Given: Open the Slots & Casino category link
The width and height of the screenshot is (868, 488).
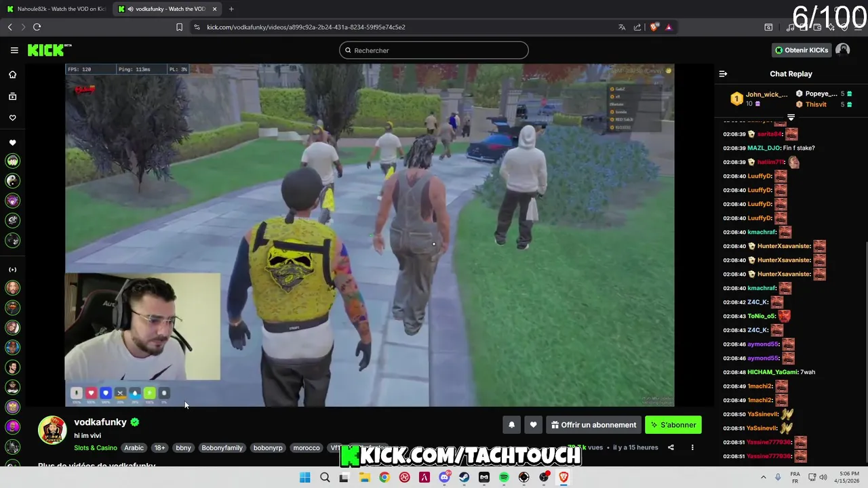Looking at the screenshot, I should [96, 448].
